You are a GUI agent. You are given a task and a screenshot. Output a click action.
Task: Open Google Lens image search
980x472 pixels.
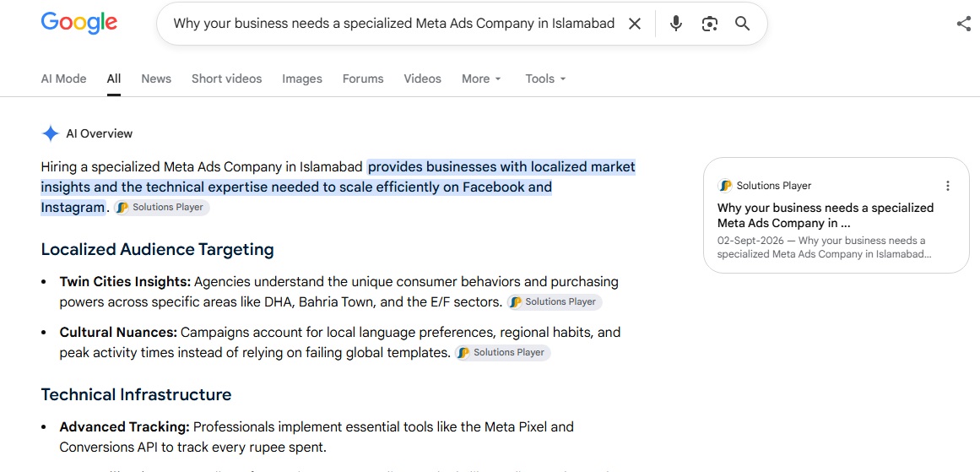[709, 24]
